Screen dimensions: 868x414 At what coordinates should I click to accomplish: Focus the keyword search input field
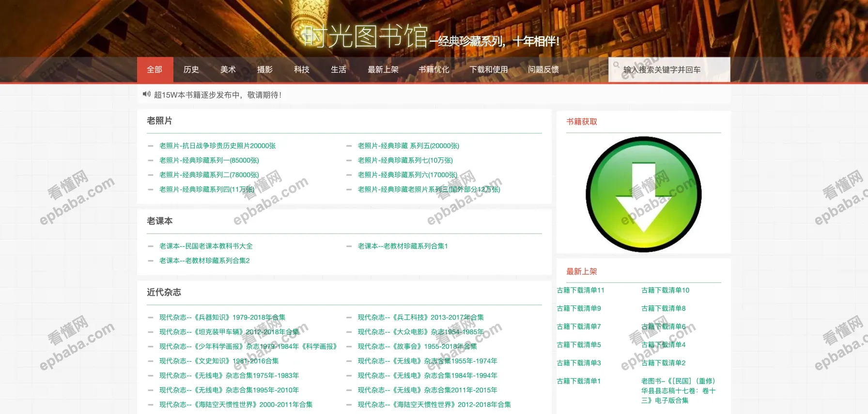pos(669,70)
